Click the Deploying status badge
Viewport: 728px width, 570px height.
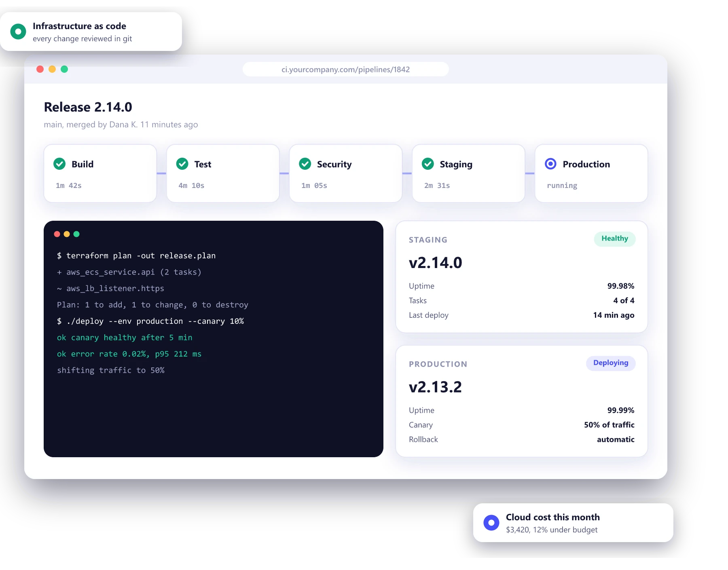[611, 363]
